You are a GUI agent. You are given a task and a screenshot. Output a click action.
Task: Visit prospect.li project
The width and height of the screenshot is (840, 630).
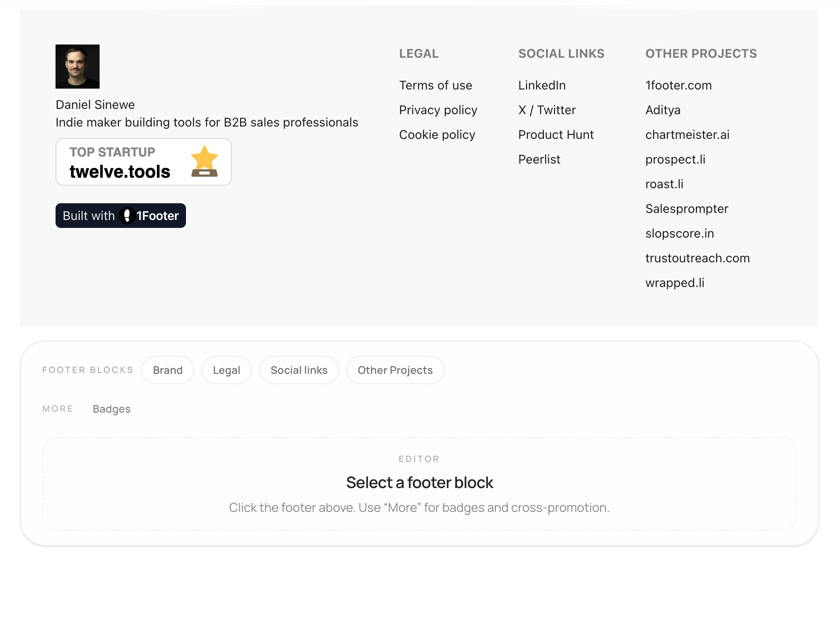coord(675,160)
